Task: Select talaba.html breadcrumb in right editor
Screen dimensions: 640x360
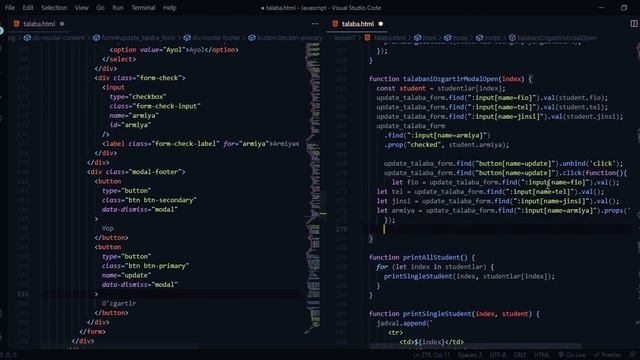Action: point(390,38)
